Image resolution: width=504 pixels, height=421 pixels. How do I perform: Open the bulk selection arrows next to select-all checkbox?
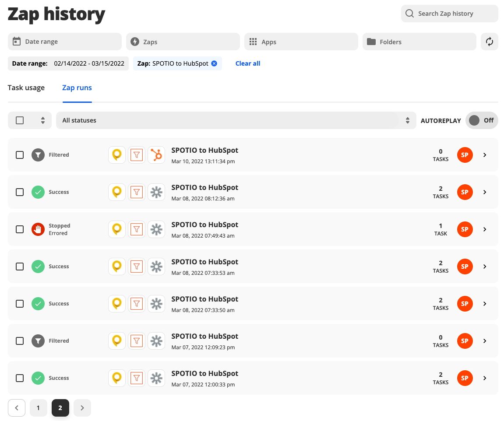coord(43,120)
